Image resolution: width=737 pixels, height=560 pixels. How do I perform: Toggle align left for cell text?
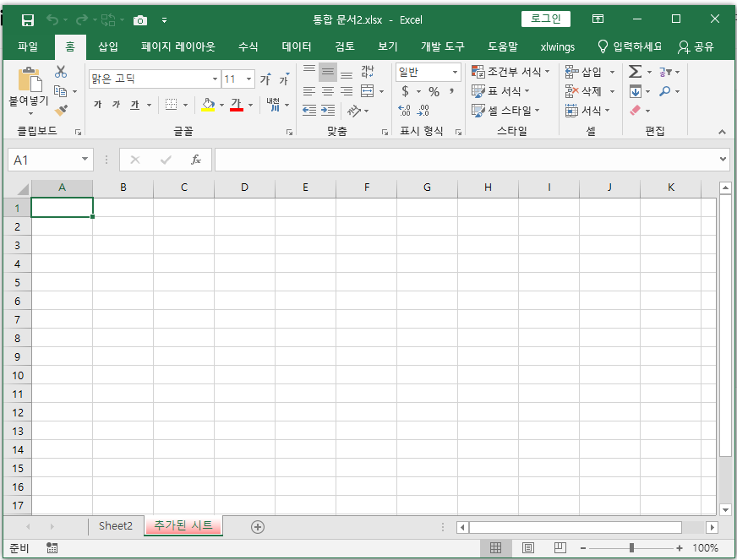click(308, 91)
